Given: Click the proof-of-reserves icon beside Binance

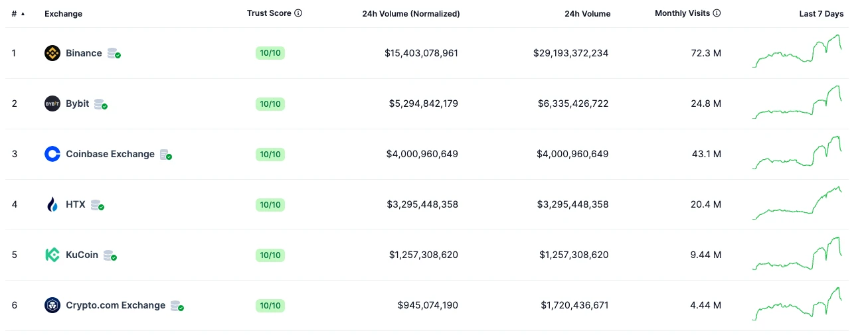Looking at the screenshot, I should coord(114,54).
